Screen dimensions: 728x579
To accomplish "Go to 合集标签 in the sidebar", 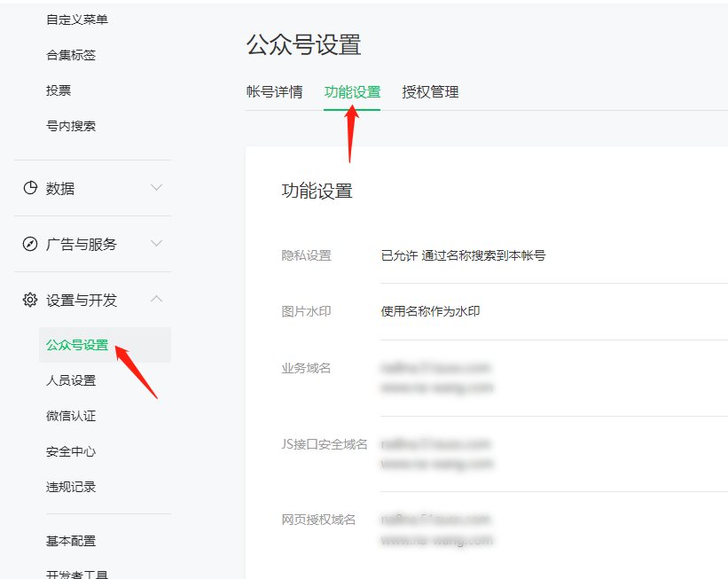I will click(x=71, y=55).
